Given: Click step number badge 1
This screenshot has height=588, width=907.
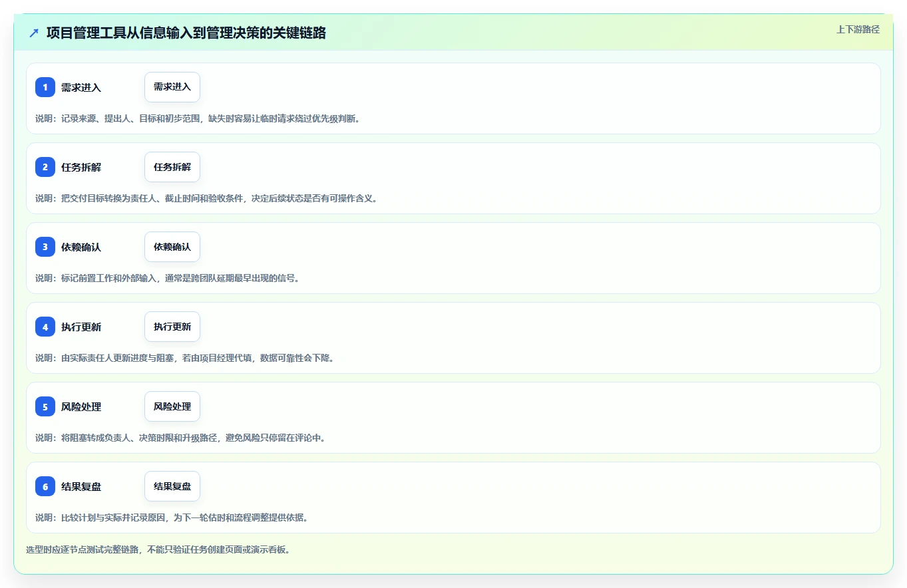Looking at the screenshot, I should point(45,87).
